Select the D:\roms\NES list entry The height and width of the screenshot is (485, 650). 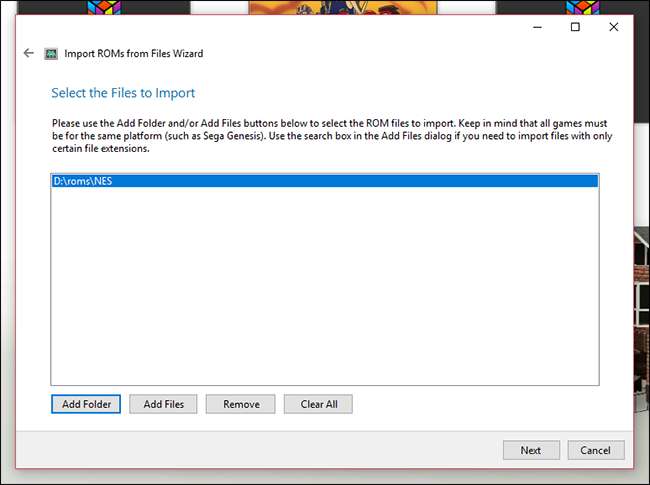325,181
